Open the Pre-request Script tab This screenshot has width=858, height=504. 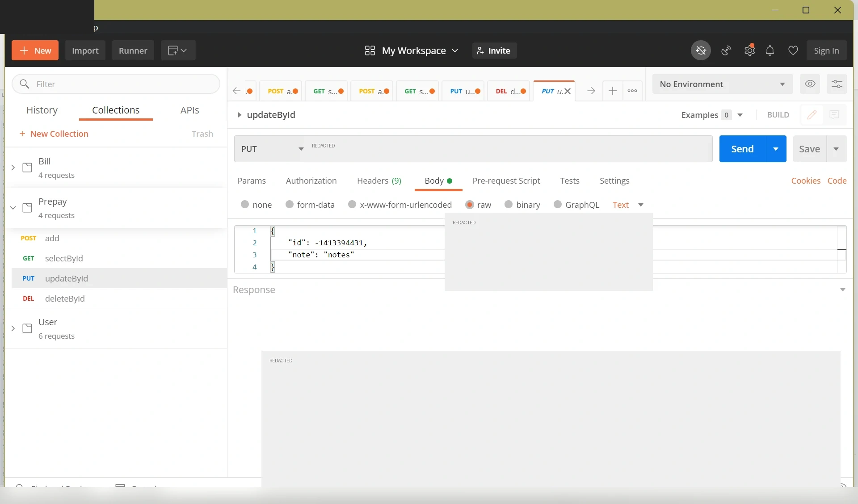pyautogui.click(x=506, y=181)
